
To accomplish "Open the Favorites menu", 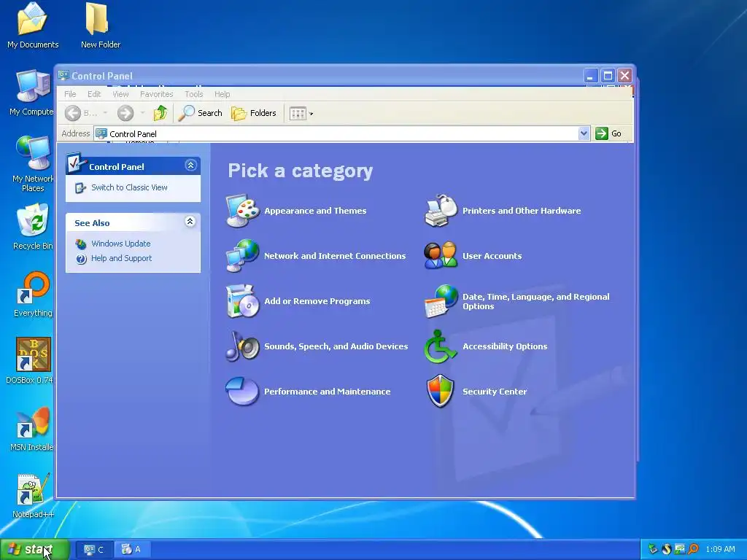I will pyautogui.click(x=156, y=94).
